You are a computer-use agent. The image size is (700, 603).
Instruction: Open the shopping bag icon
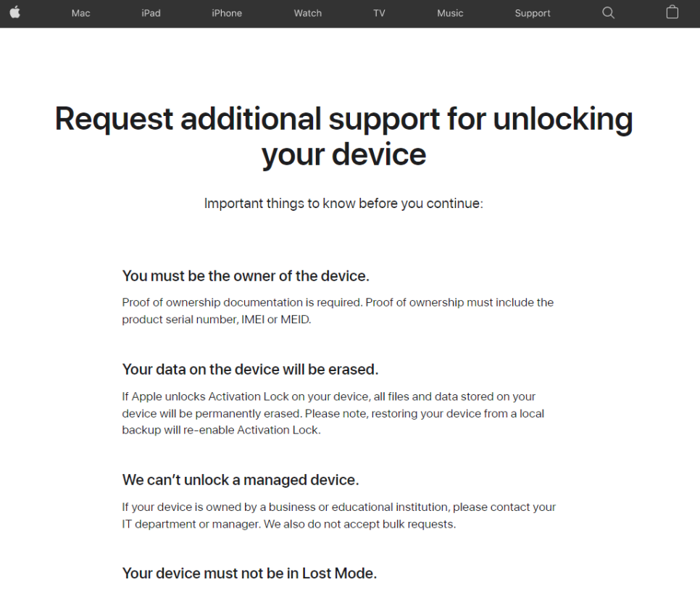pos(672,12)
